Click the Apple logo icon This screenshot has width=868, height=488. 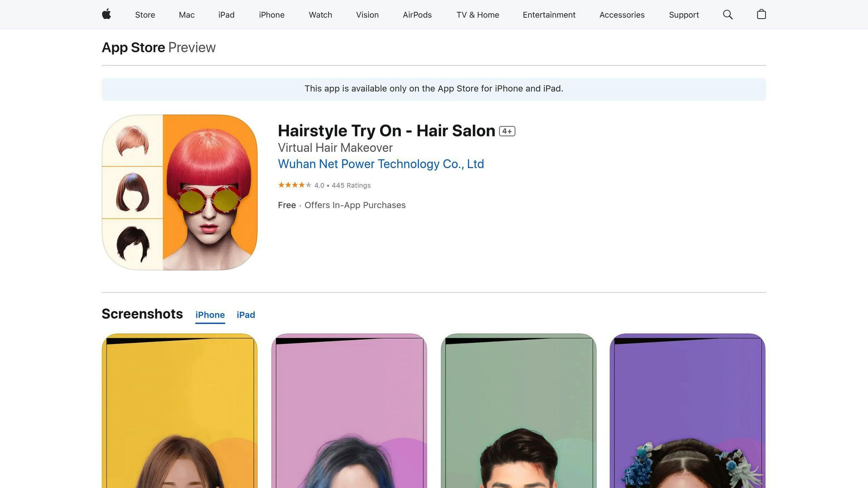pyautogui.click(x=106, y=14)
